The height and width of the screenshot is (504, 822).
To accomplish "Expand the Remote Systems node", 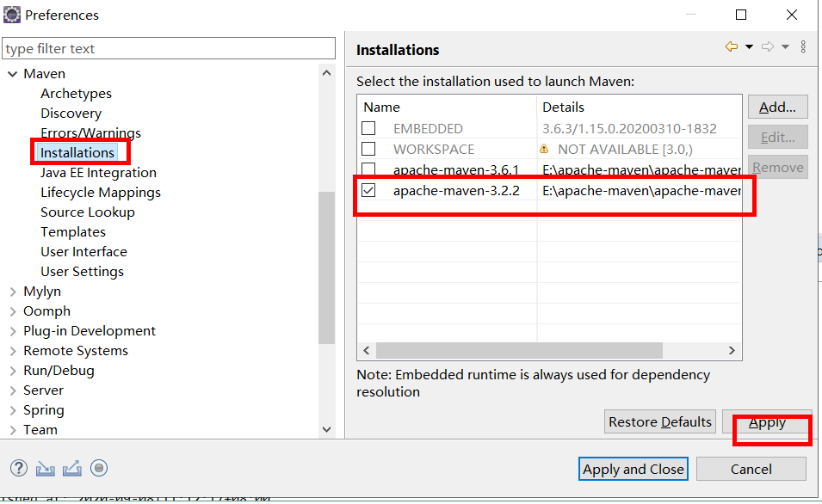I will [x=13, y=351].
